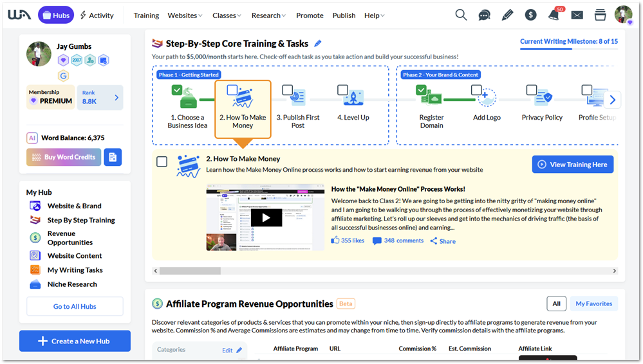Play the training video thumbnail
This screenshot has width=643, height=364.
point(266,217)
